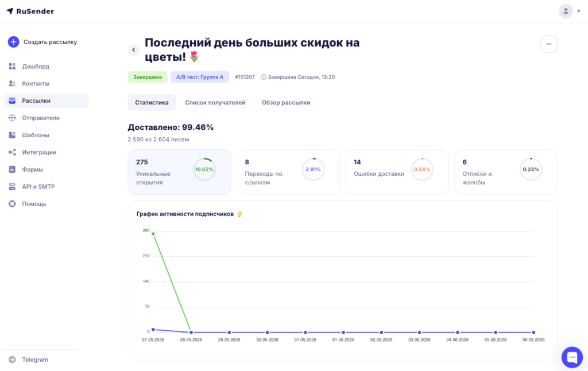Open Контакты from the sidebar
The image size is (588, 371).
coord(36,84)
